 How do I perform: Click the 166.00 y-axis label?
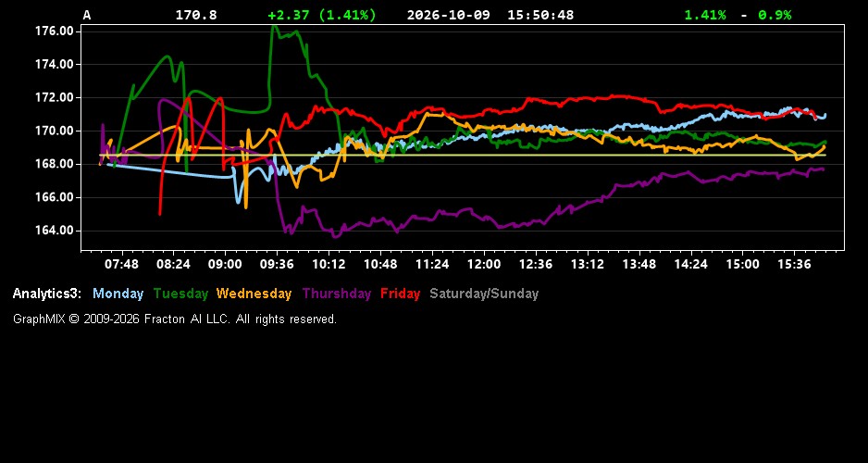point(55,197)
